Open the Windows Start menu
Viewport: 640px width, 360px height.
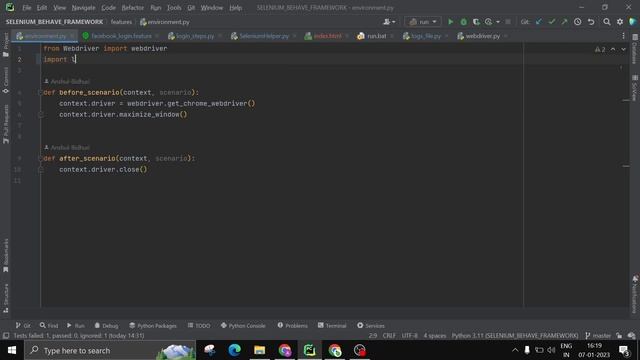12,350
